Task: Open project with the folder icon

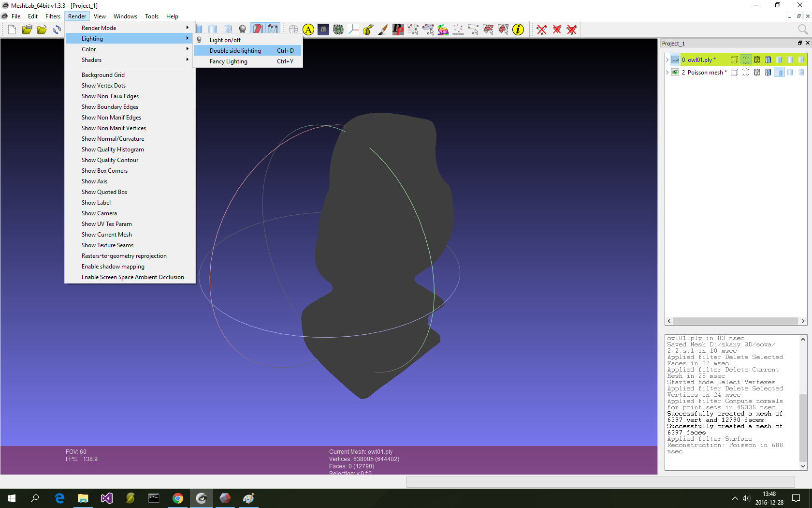Action: (x=27, y=30)
